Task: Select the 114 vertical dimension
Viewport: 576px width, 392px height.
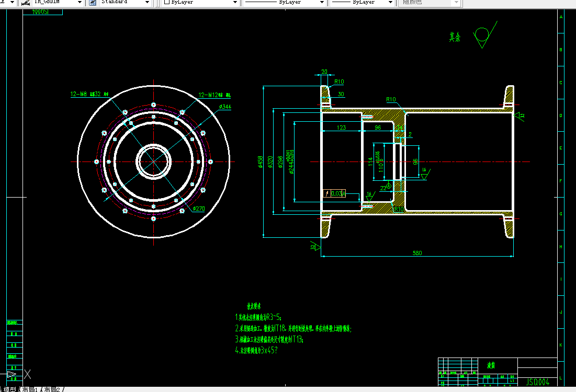Action: (x=370, y=162)
